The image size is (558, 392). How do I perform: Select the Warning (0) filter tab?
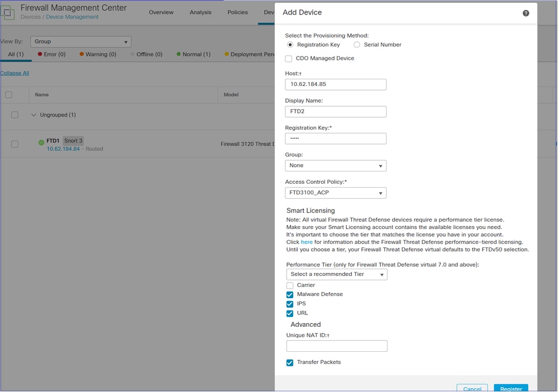click(98, 54)
